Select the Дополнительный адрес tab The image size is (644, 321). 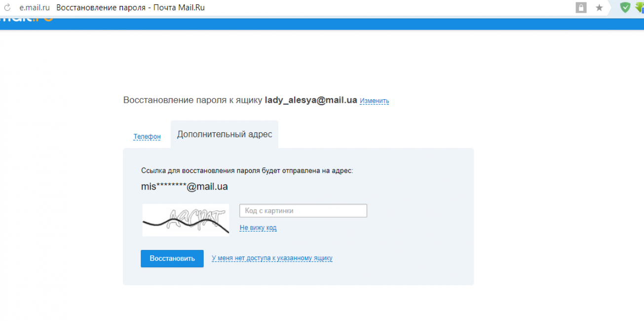(225, 134)
